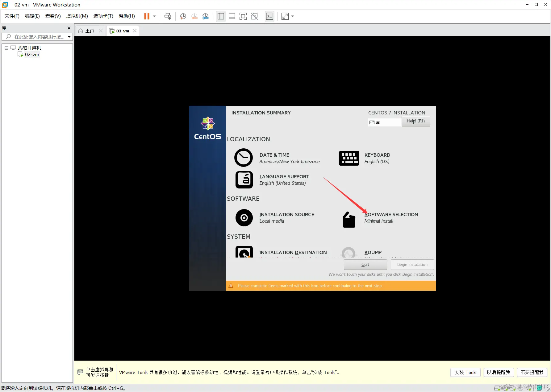The image size is (551, 392).
Task: Open Language Support icon
Action: click(244, 180)
